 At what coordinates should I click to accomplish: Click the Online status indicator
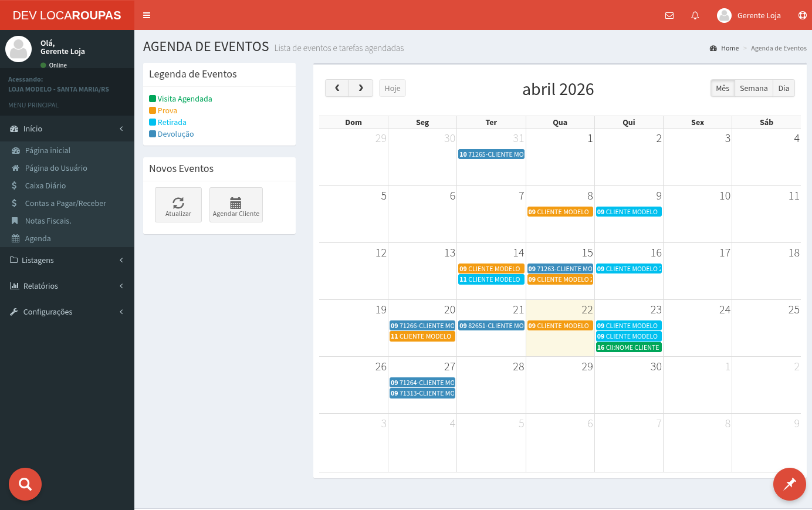pos(53,65)
